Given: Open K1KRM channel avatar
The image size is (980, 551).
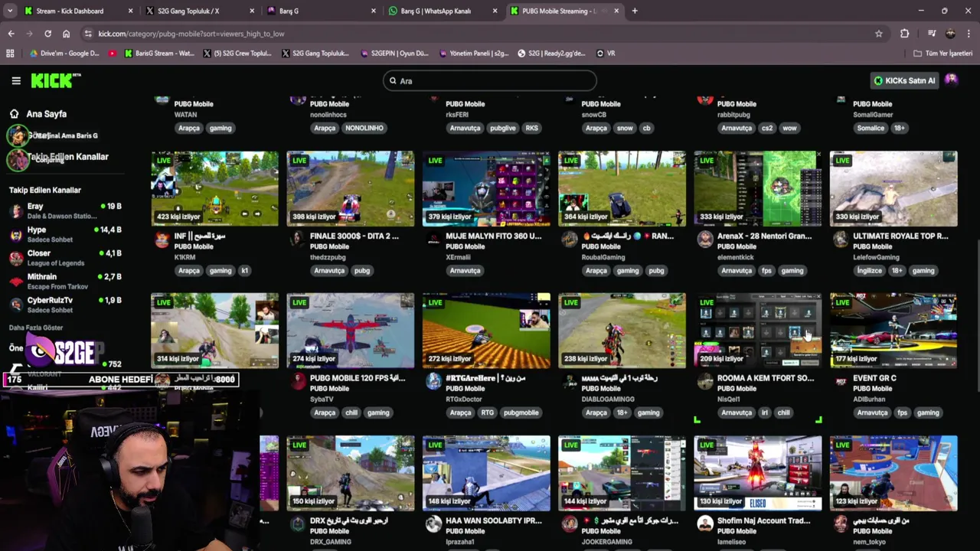Looking at the screenshot, I should pos(162,240).
